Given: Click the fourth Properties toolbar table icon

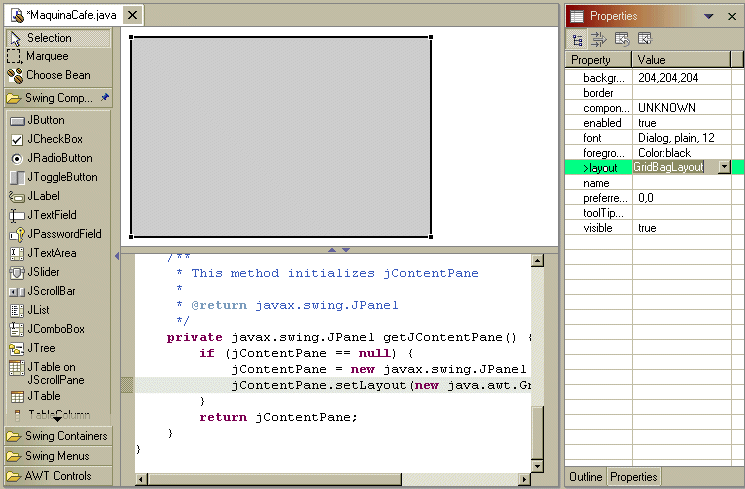Looking at the screenshot, I should [x=645, y=39].
